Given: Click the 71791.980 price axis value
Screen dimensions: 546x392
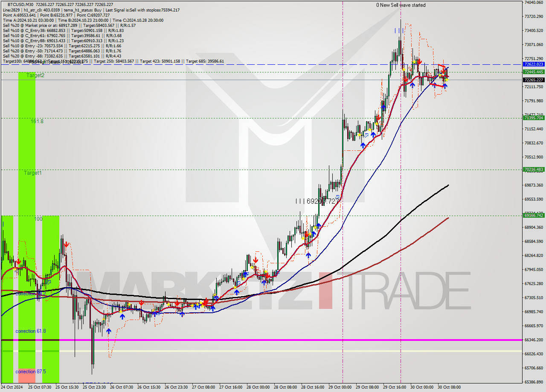Looking at the screenshot, I should click(534, 101).
